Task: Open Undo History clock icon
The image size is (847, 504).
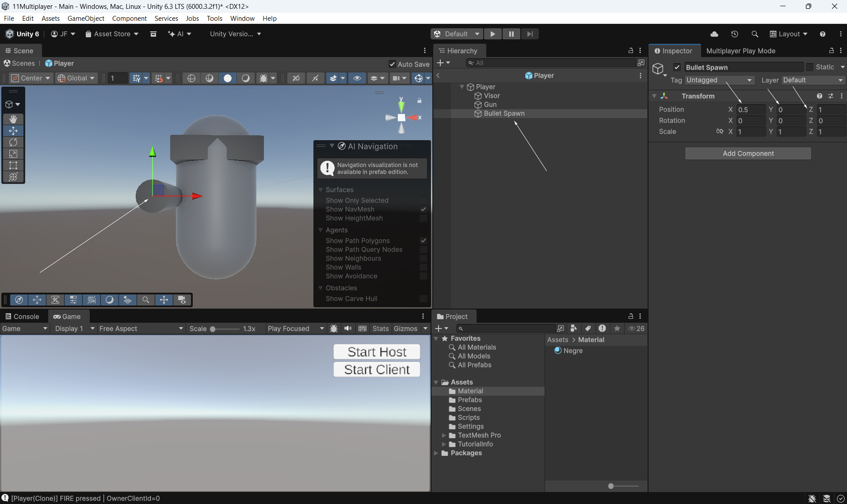Action: (x=734, y=34)
